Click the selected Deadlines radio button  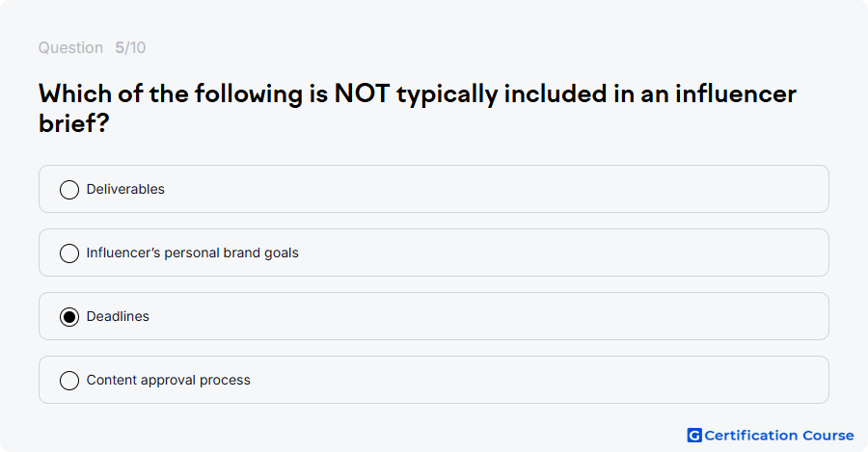coord(69,317)
